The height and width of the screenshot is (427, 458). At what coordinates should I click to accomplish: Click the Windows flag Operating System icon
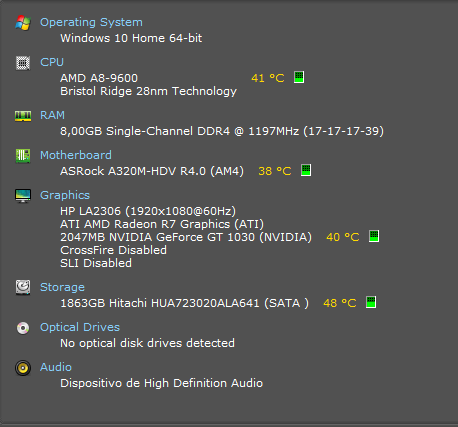23,23
